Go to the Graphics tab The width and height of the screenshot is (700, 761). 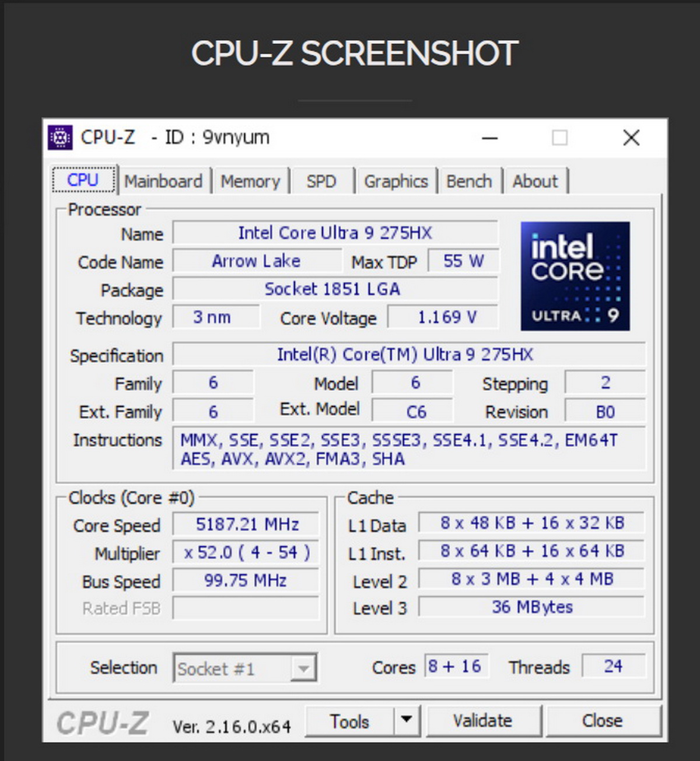click(x=395, y=181)
